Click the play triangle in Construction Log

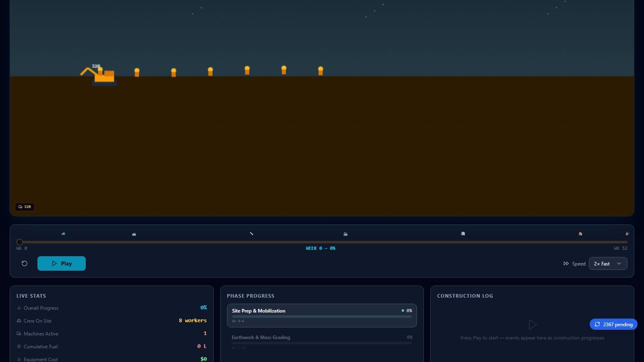[x=533, y=325]
